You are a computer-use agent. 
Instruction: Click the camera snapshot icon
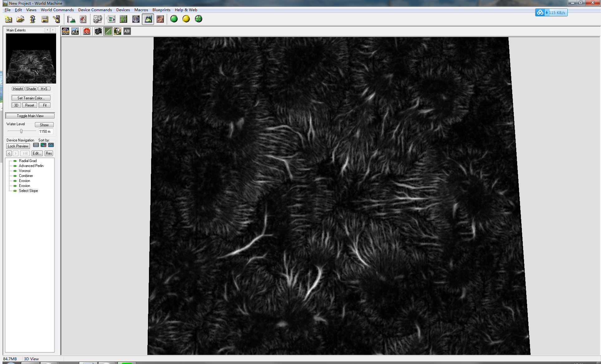[x=98, y=31]
